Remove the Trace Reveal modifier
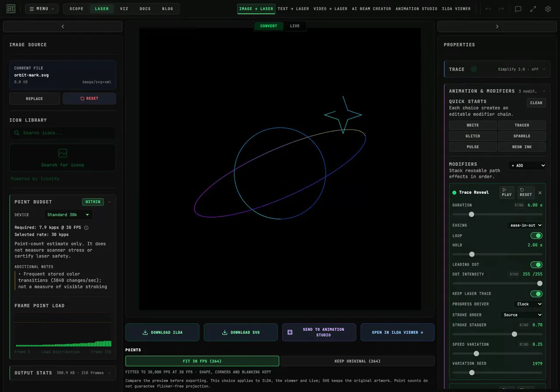 [x=540, y=192]
